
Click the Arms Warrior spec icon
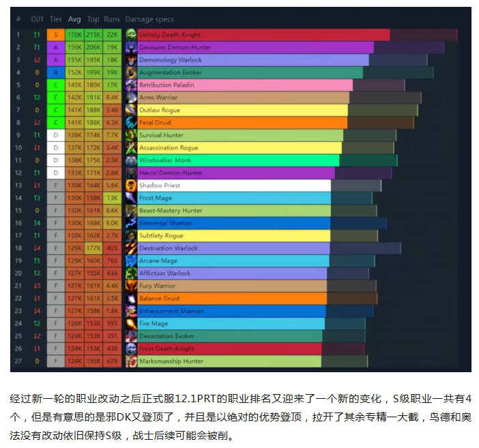[132, 98]
